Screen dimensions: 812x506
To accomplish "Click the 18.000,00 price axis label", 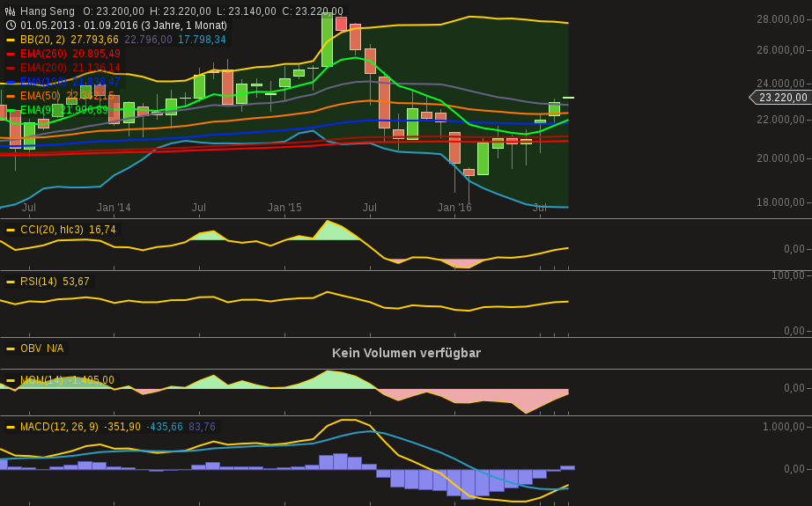I will tap(780, 202).
